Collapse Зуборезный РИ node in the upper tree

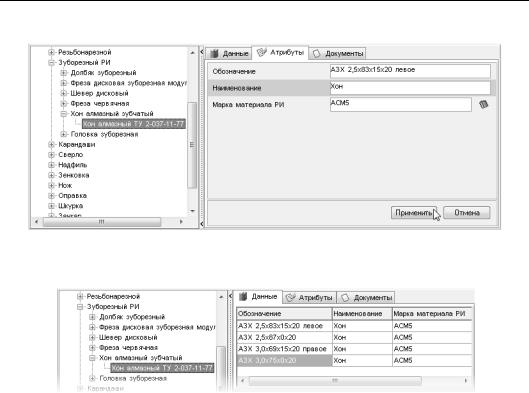(x=51, y=62)
